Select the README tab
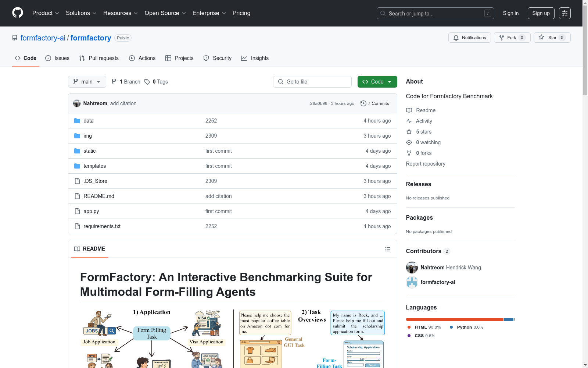Image resolution: width=588 pixels, height=368 pixels. [x=90, y=249]
